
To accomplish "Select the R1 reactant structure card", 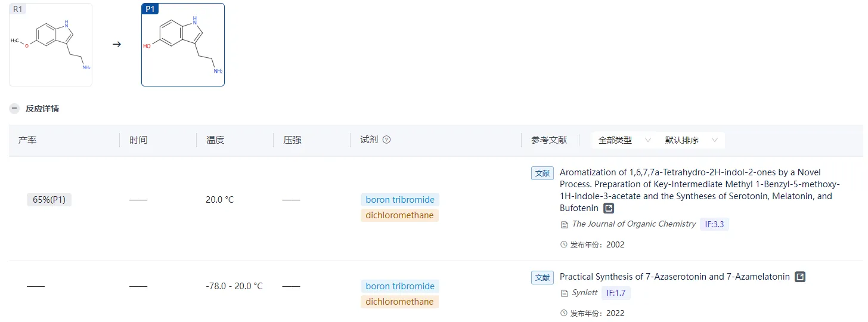I will [x=51, y=45].
